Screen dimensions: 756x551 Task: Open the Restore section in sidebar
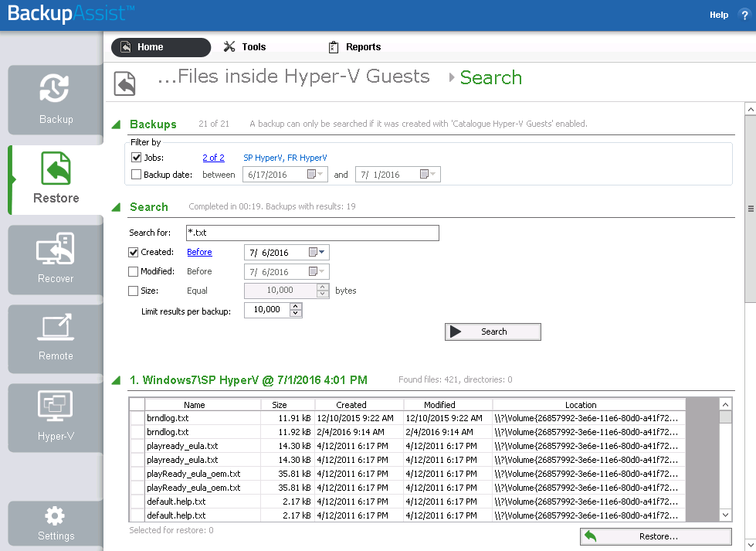point(56,179)
